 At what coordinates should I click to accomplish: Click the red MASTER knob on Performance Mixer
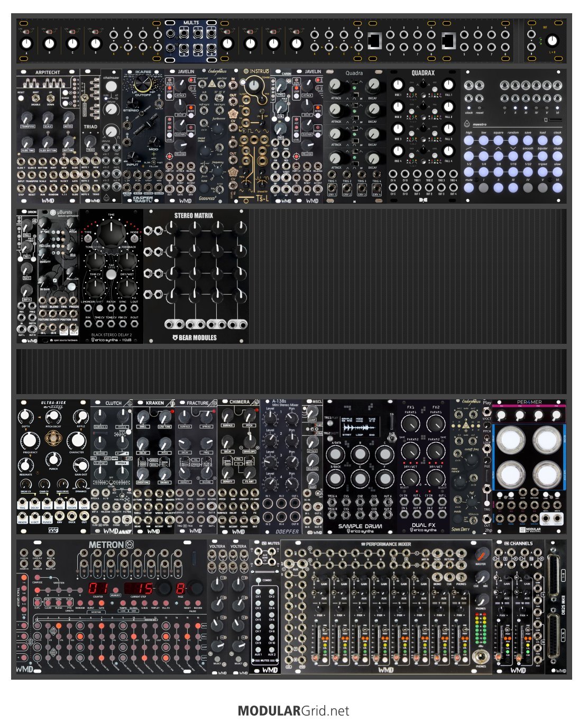(x=481, y=555)
